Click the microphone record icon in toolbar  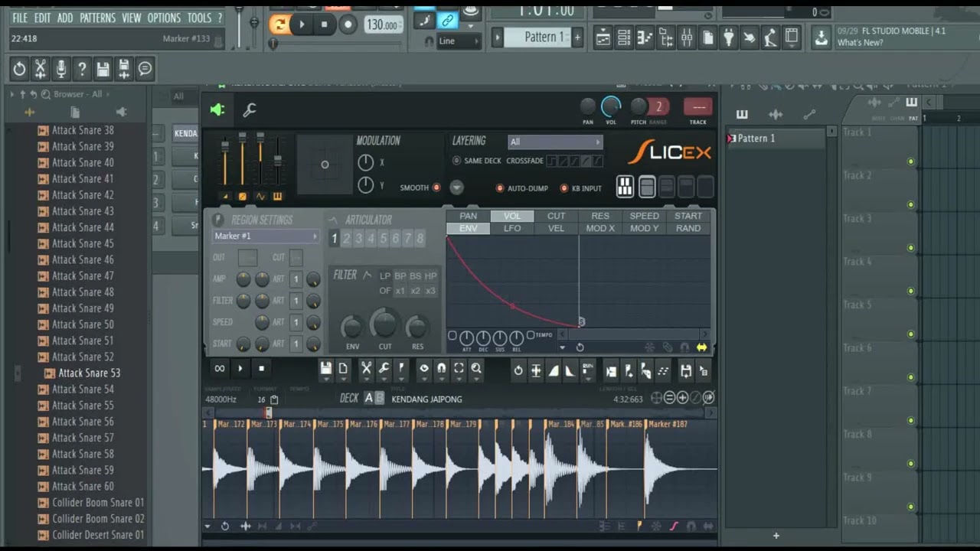click(x=61, y=69)
